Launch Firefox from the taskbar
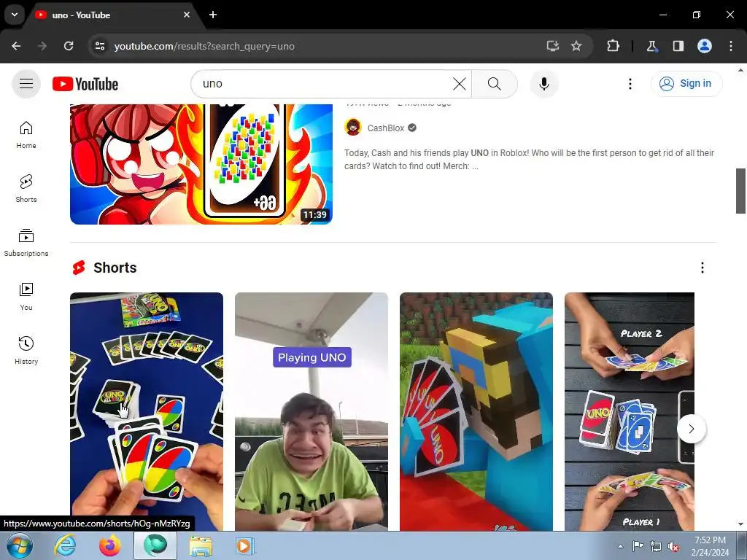The height and width of the screenshot is (560, 747). click(x=110, y=545)
